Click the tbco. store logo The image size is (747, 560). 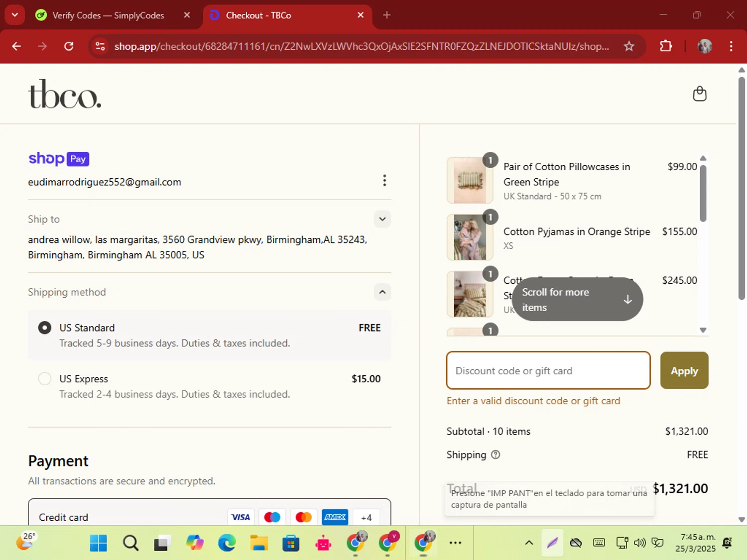coord(65,94)
